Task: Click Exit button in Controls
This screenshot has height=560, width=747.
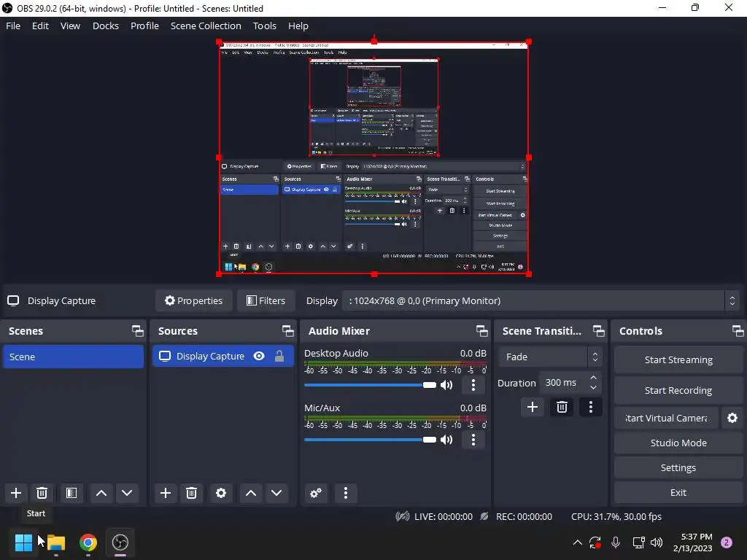Action: click(x=678, y=492)
